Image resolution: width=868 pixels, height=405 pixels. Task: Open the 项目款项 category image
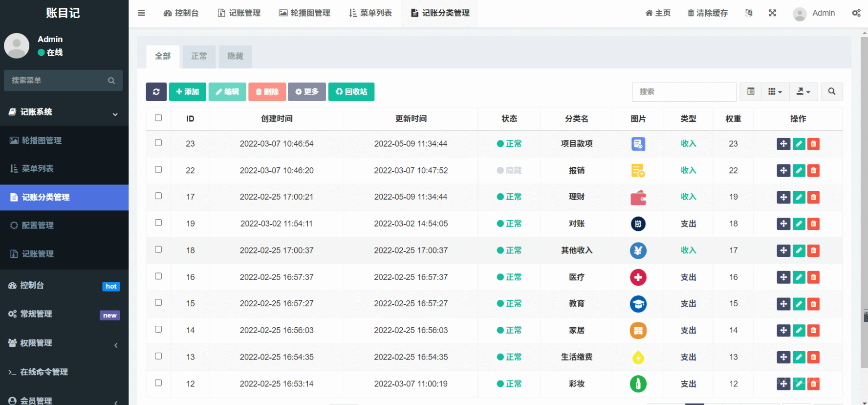[638, 144]
